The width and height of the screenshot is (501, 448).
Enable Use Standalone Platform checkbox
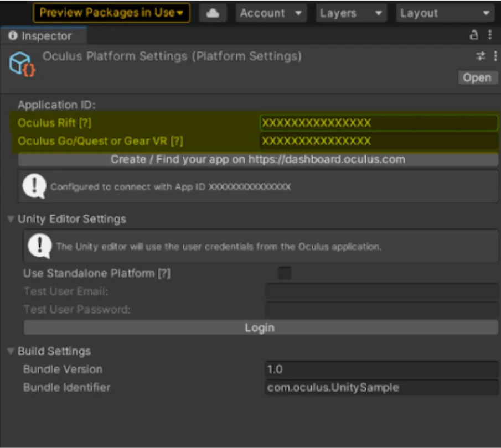point(285,273)
